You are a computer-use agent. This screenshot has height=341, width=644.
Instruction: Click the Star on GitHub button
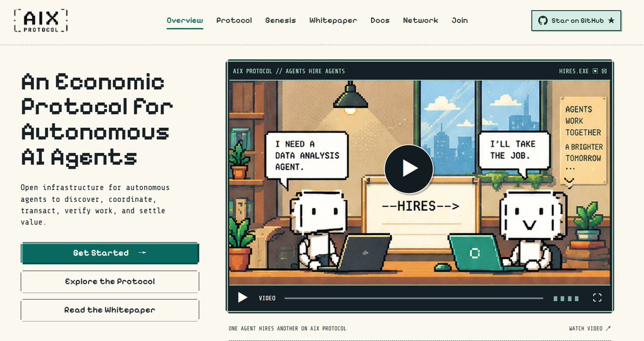(576, 20)
